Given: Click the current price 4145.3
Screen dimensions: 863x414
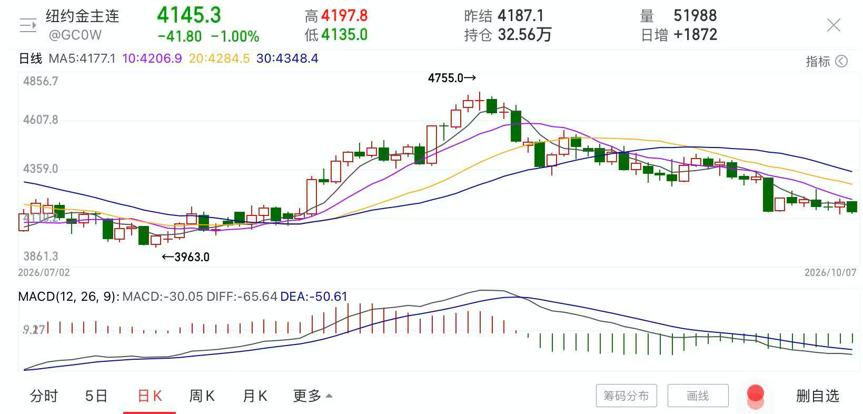Looking at the screenshot, I should click(x=189, y=15).
